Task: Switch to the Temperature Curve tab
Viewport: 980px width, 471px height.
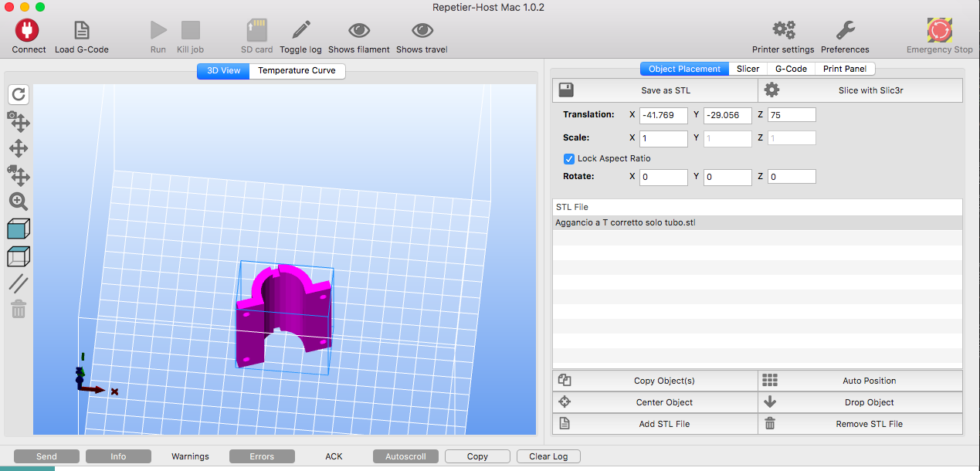Action: (297, 70)
